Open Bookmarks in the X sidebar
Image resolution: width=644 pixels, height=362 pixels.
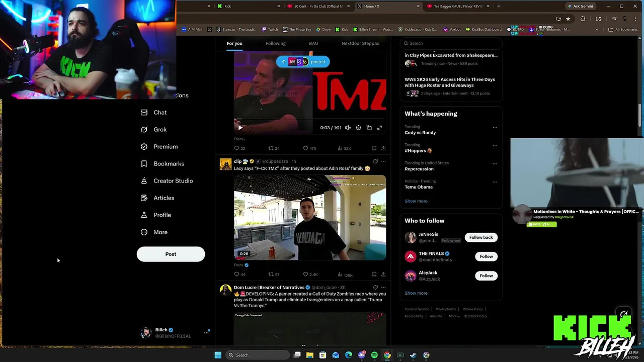click(163, 164)
